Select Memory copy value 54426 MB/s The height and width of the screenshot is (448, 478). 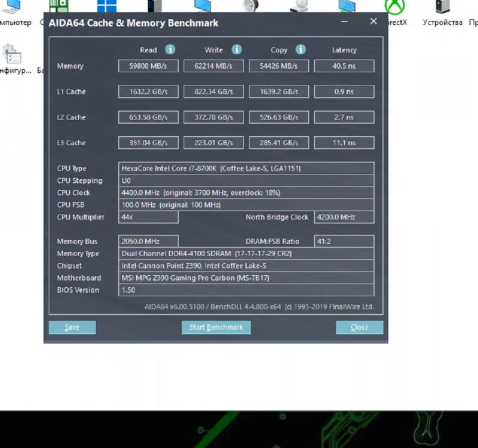pyautogui.click(x=278, y=66)
